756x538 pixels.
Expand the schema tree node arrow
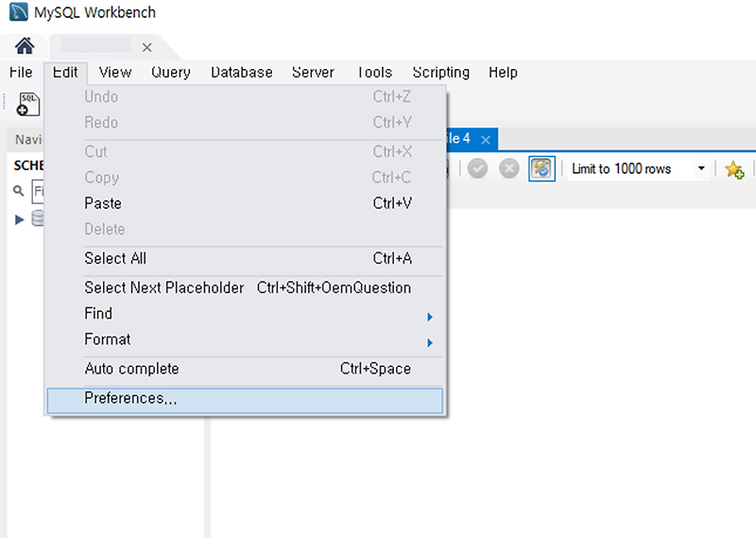pos(19,220)
